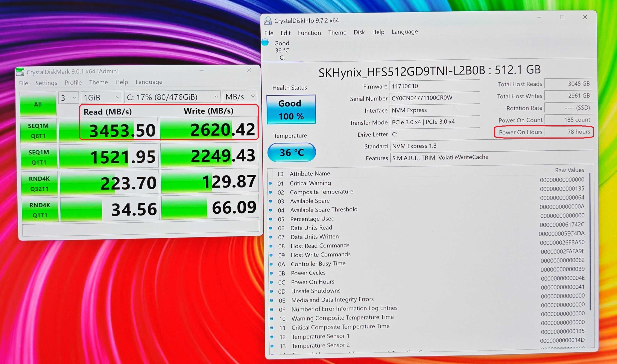
Task: Close the CrystalDiskInfo window
Action: [x=585, y=17]
